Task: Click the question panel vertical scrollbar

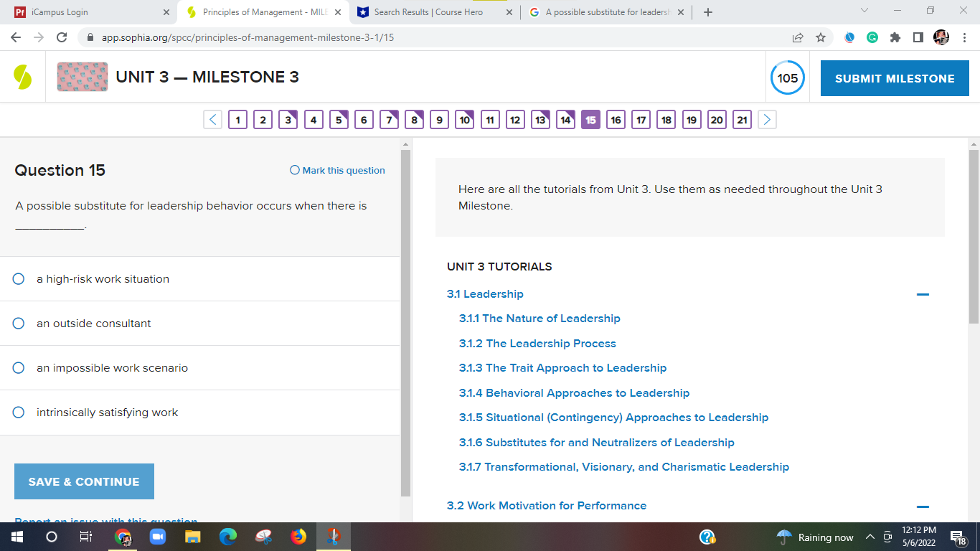Action: pyautogui.click(x=405, y=323)
